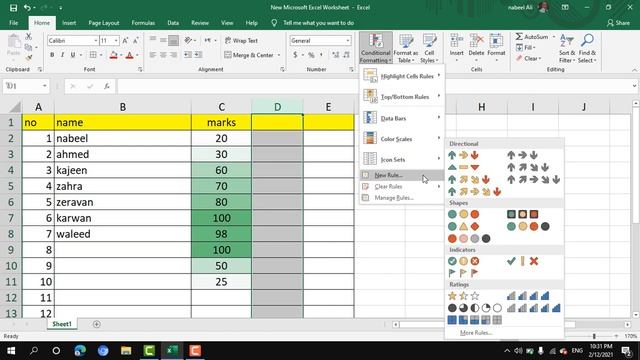The height and width of the screenshot is (360, 640).
Task: Expand Data Bars submenu
Action: pos(402,118)
